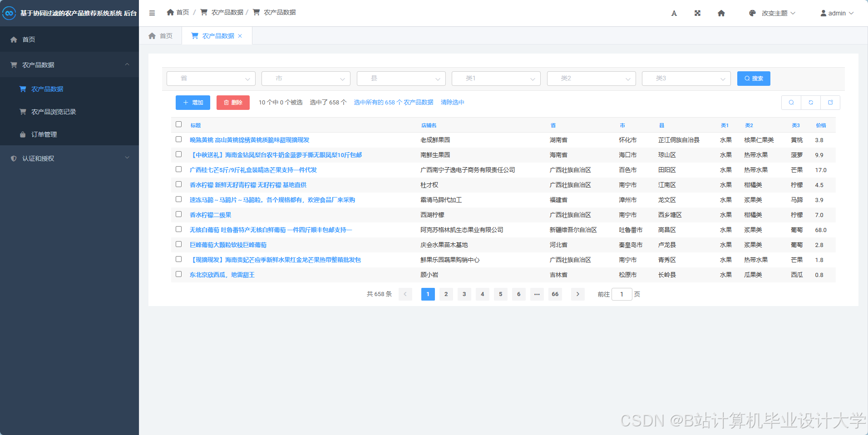Expand the admin account dropdown
The image size is (868, 435).
(837, 13)
